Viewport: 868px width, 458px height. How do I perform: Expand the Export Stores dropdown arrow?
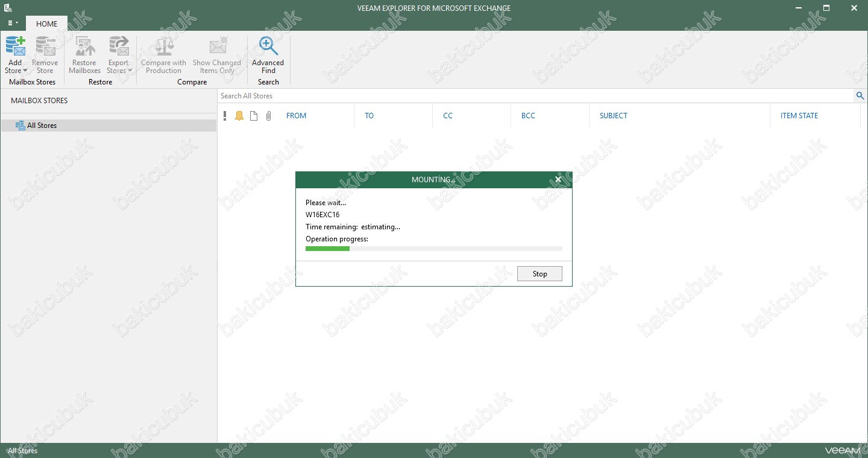130,71
